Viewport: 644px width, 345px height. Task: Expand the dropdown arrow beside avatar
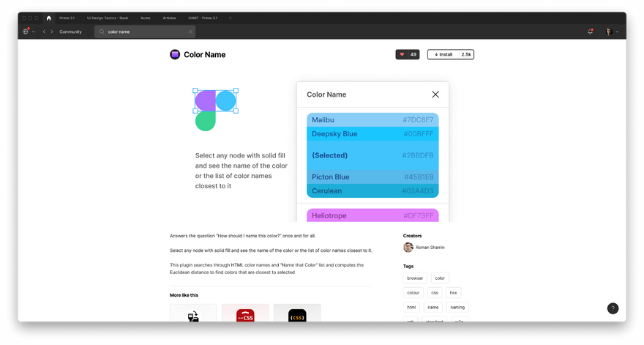pos(617,31)
